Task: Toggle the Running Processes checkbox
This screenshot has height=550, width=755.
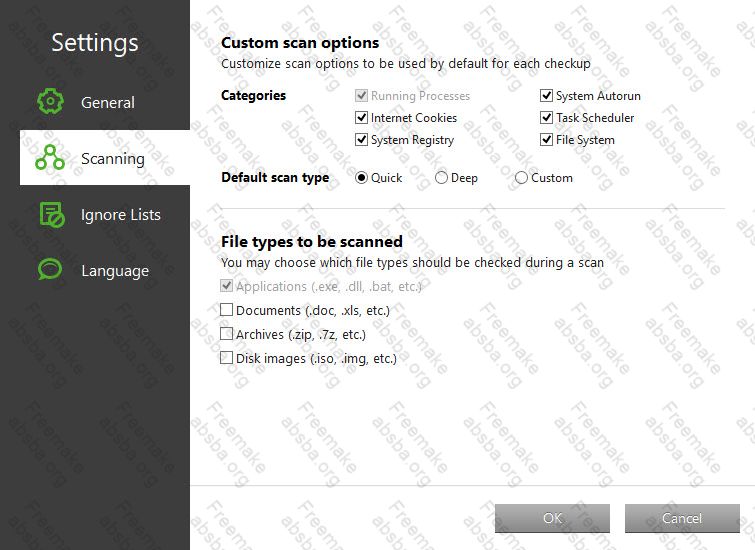Action: pyautogui.click(x=361, y=95)
